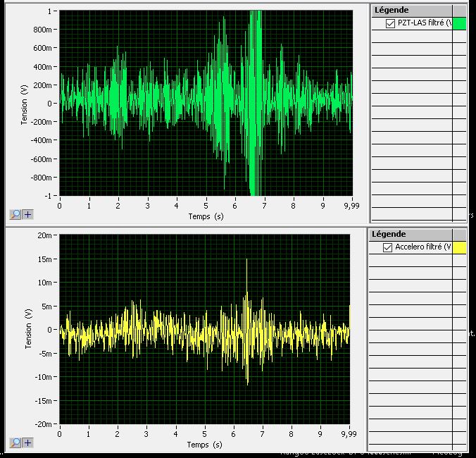Select the crosshair cursor tool under the Accelero graph

27,442
